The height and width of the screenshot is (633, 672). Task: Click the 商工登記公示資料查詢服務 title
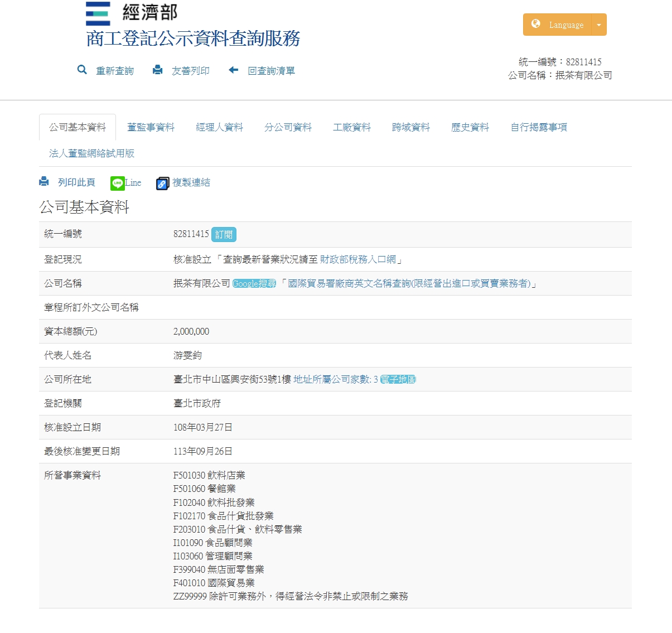(193, 38)
